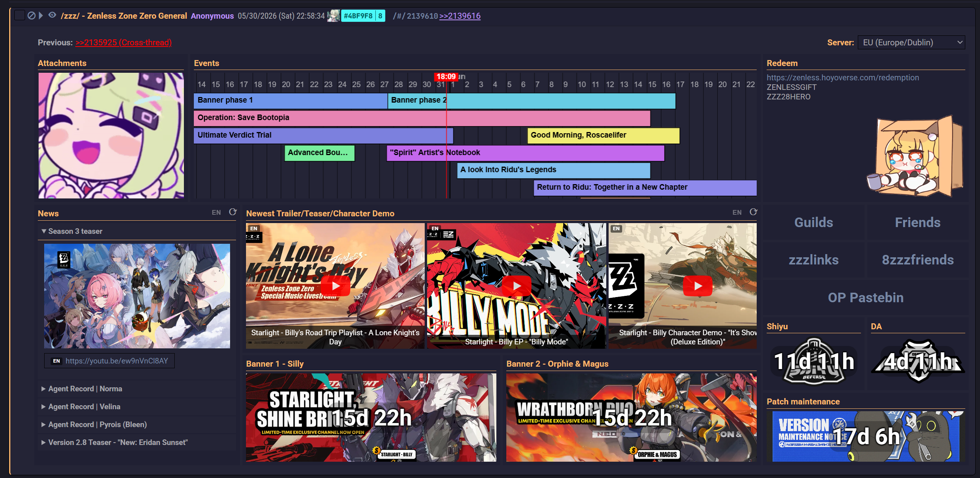This screenshot has height=478, width=980.
Task: Click the ZZZ logo on Character Demo video
Action: coord(626,286)
